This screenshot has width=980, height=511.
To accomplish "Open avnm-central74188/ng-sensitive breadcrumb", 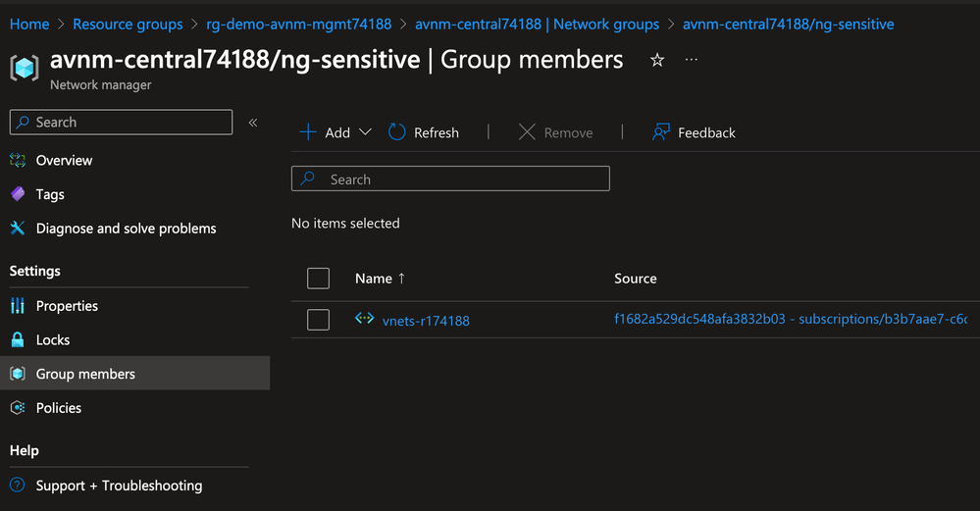I will pyautogui.click(x=788, y=25).
